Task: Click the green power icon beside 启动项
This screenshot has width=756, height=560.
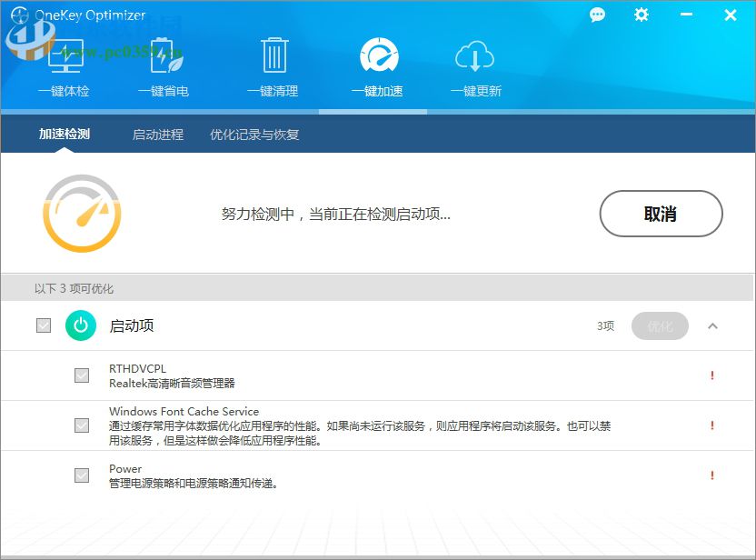Action: click(81, 325)
